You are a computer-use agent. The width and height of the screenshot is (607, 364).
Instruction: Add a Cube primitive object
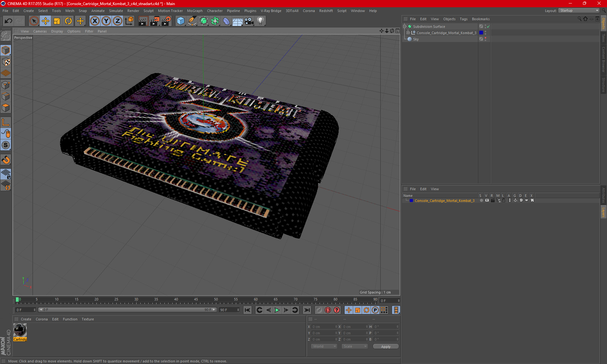coord(181,21)
